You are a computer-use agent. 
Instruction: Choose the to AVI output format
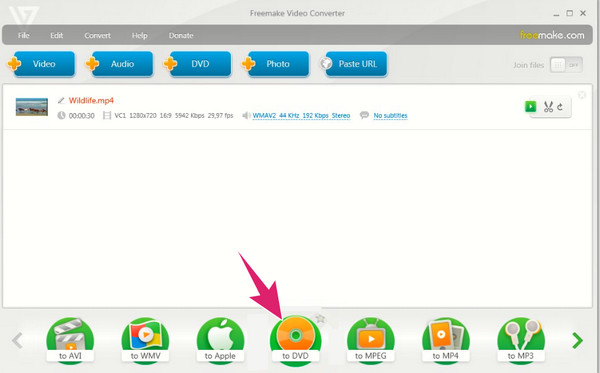click(x=70, y=340)
